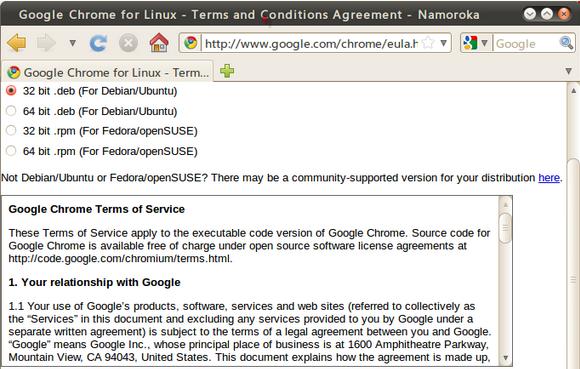This screenshot has height=369, width=580.
Task: Click the magnifier search button
Action: pos(566,43)
